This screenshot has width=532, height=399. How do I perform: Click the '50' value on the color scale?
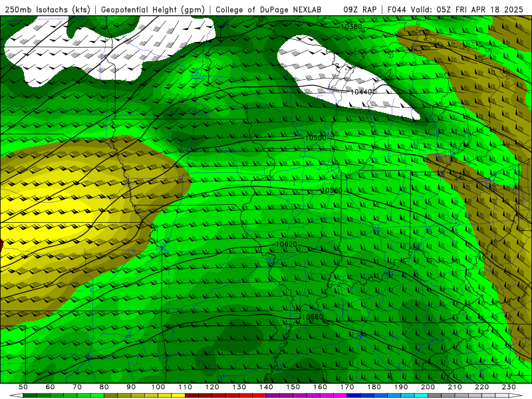(x=23, y=387)
